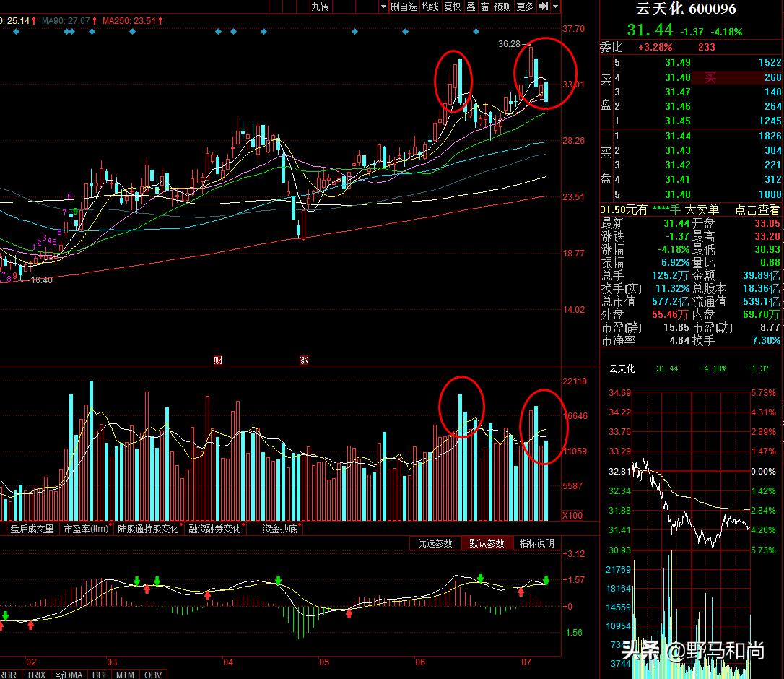Screen dimensions: 784x679
Task: Select the TRIX indicator tab
Action: pos(36,674)
